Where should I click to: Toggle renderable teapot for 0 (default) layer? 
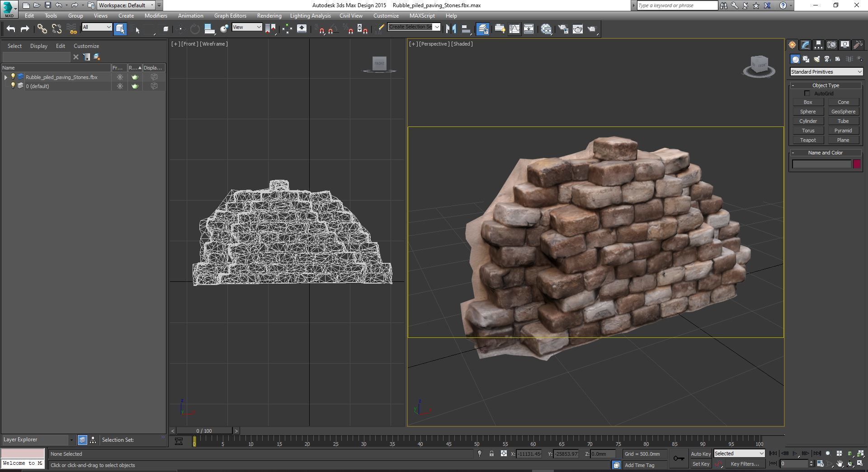pos(135,86)
